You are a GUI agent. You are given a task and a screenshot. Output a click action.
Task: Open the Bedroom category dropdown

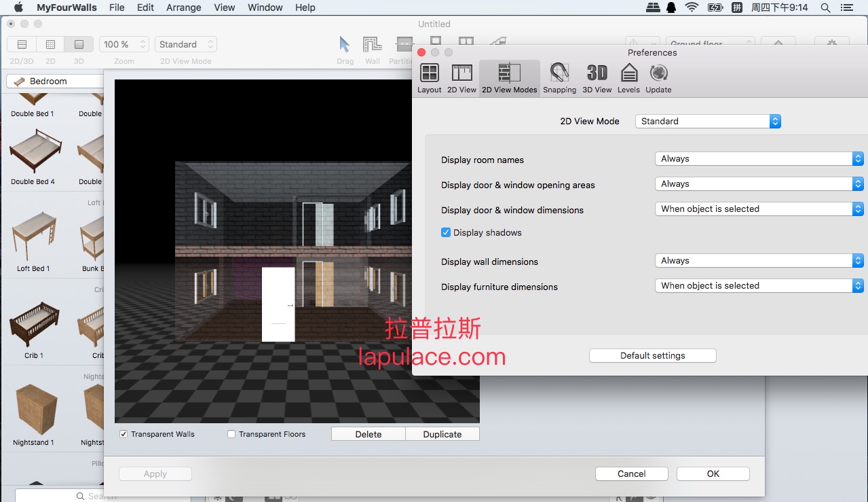pyautogui.click(x=55, y=81)
